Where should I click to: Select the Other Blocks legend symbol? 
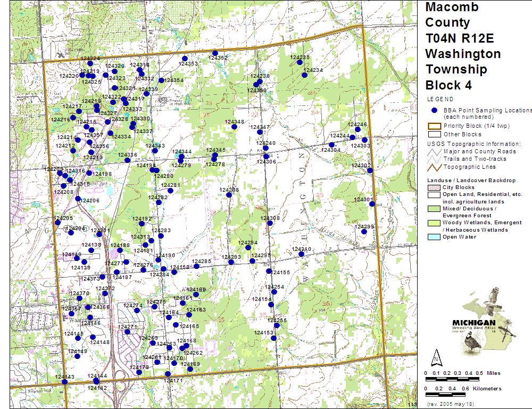435,134
